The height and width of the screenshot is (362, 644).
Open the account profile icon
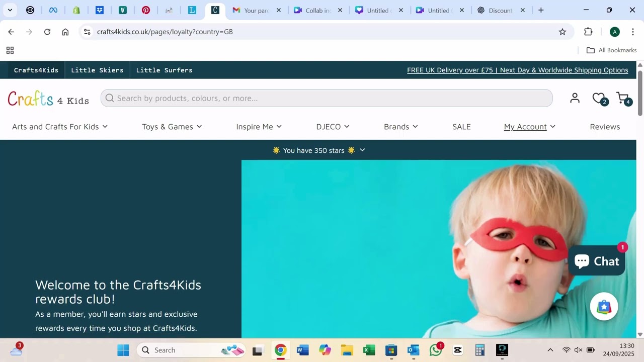[x=575, y=98]
